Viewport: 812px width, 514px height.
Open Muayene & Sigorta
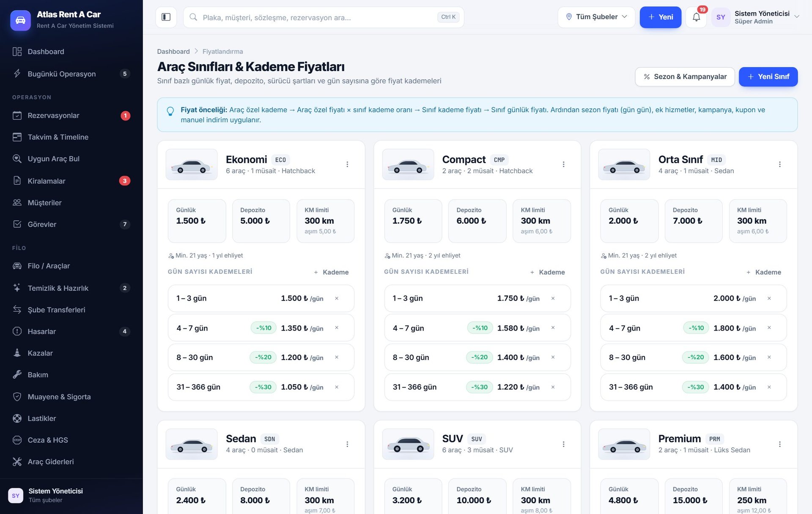(x=71, y=396)
